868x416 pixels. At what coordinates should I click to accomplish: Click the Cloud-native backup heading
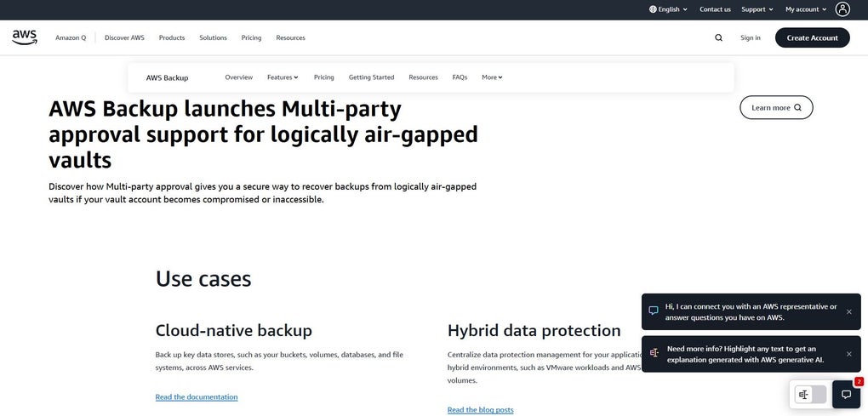coord(234,331)
